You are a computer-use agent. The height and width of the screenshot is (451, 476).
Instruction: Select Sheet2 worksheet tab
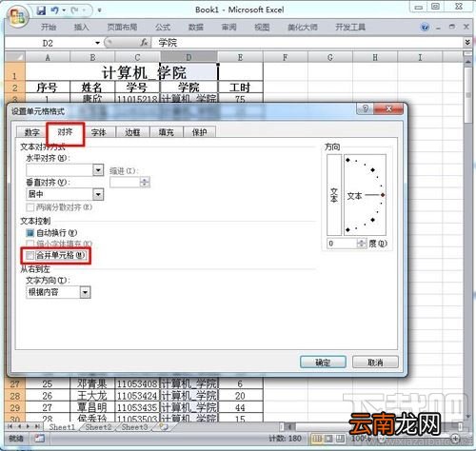(x=98, y=427)
